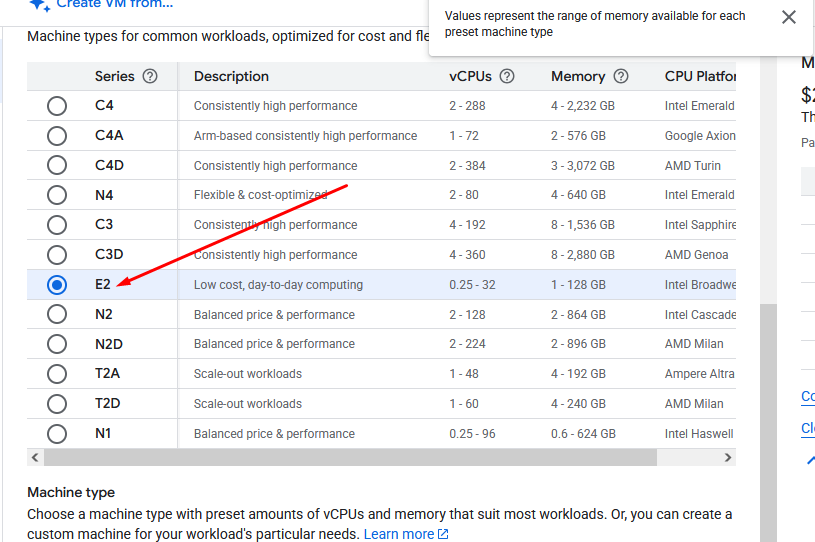815x542 pixels.
Task: Select the N2 series radio button
Action: click(x=57, y=314)
